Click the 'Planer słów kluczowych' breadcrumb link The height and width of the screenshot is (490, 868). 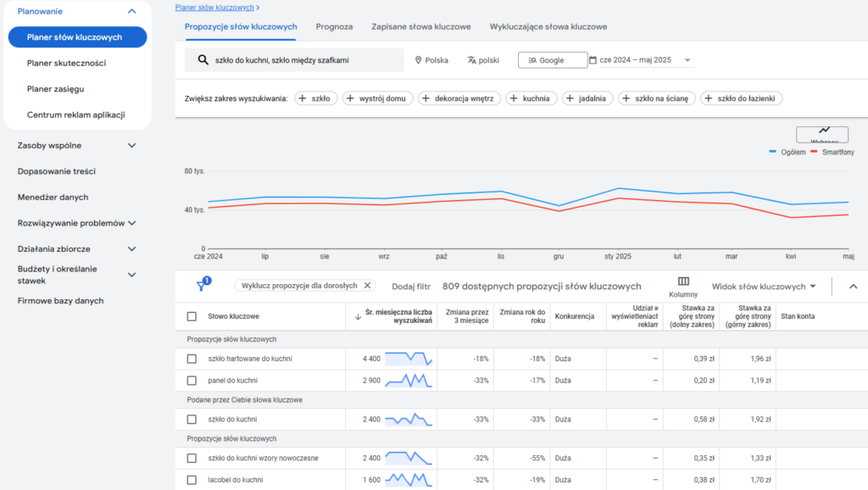pyautogui.click(x=214, y=8)
